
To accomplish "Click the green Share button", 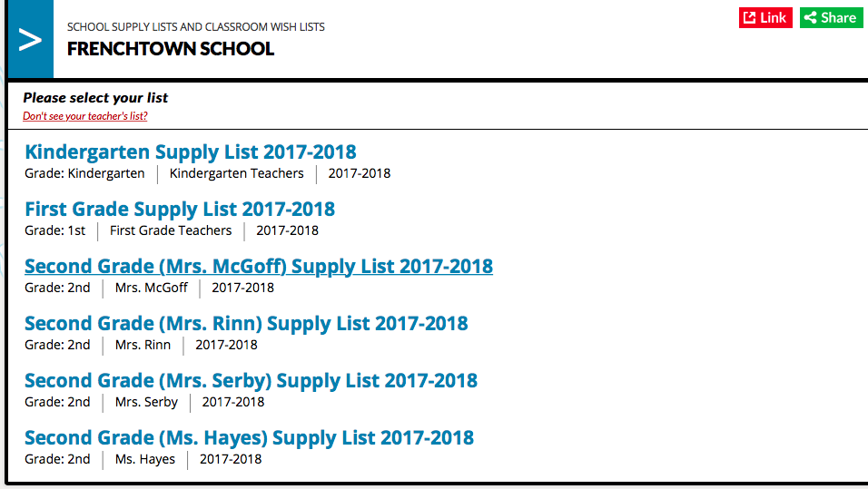I will (x=831, y=18).
